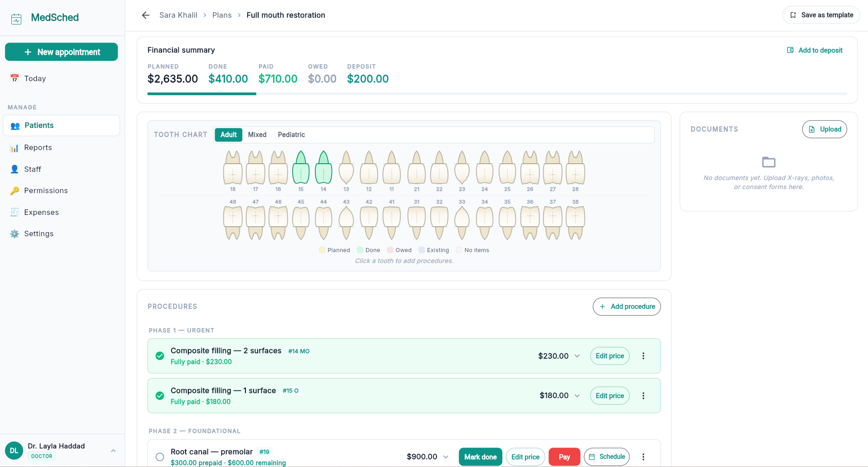Schedule the Root canal procedure
This screenshot has height=467, width=868.
(x=607, y=457)
